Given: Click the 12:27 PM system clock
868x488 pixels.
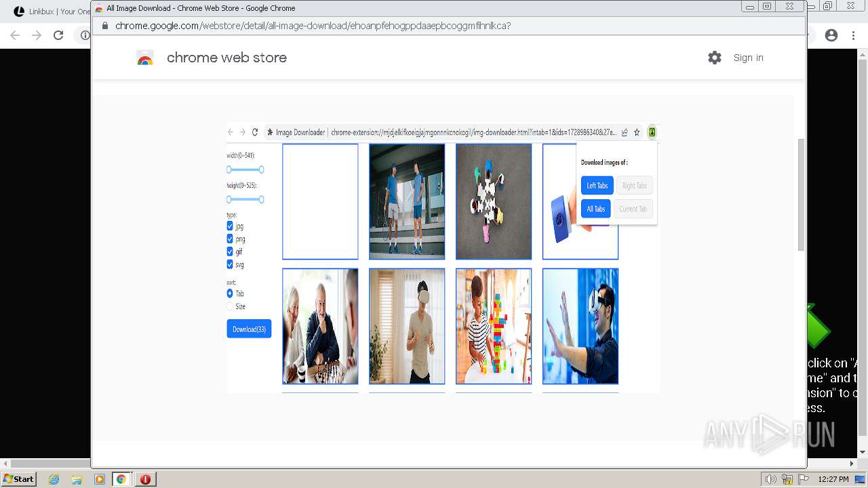Looking at the screenshot, I should [x=833, y=479].
